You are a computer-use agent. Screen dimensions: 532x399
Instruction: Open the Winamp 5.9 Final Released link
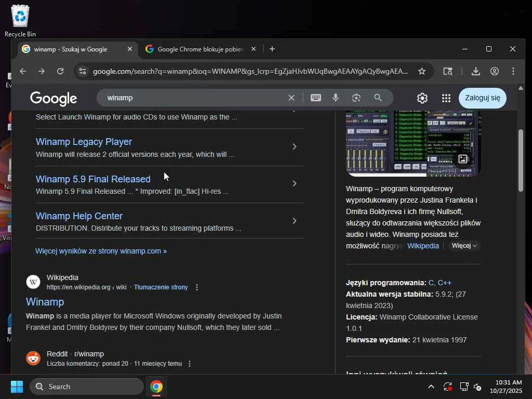tap(93, 179)
